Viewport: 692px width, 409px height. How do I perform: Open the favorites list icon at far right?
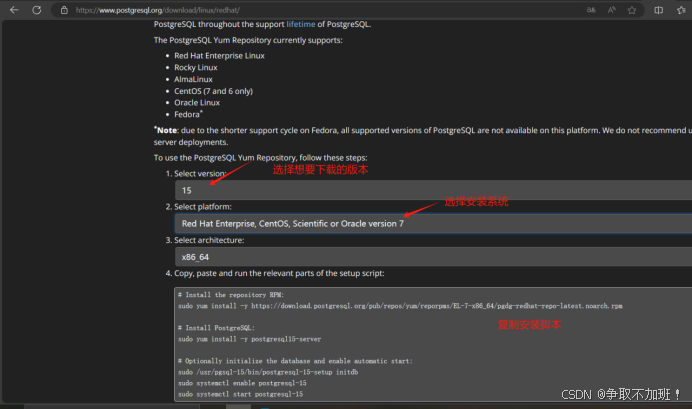point(681,10)
